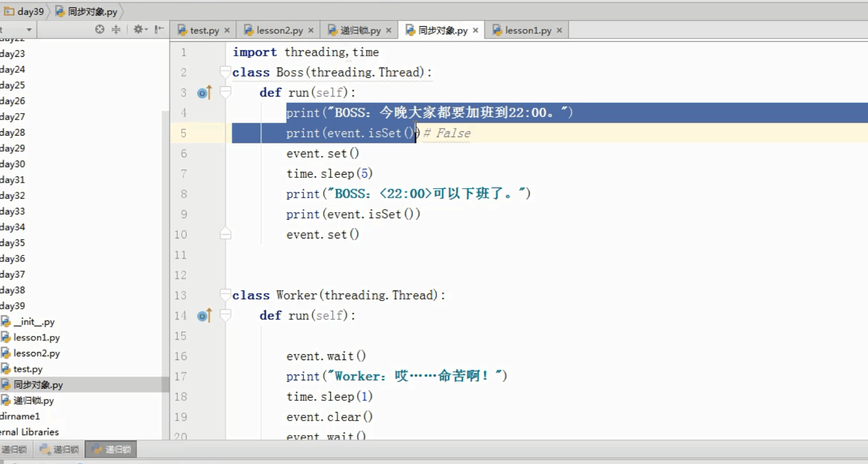
Task: Select day24 folder in project tree
Action: click(x=13, y=69)
